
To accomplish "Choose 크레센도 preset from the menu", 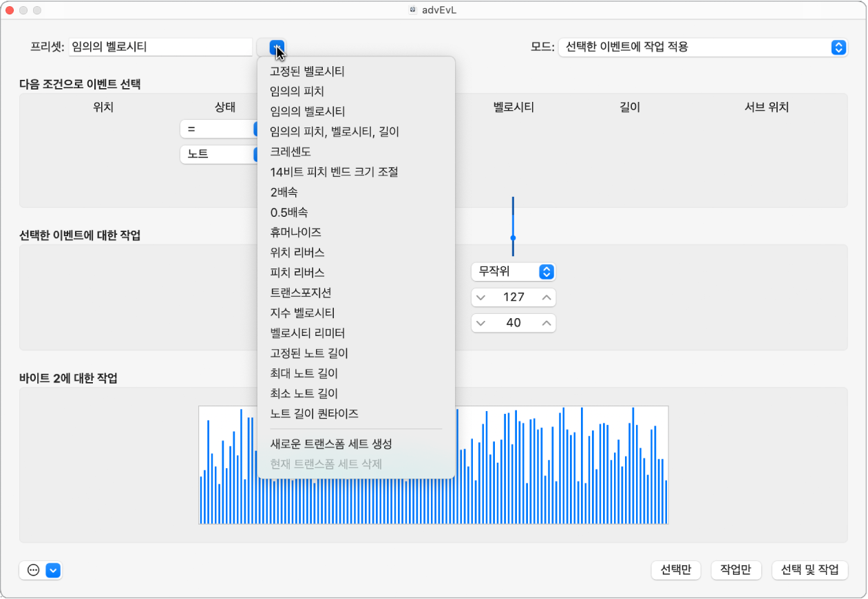I will [x=291, y=151].
